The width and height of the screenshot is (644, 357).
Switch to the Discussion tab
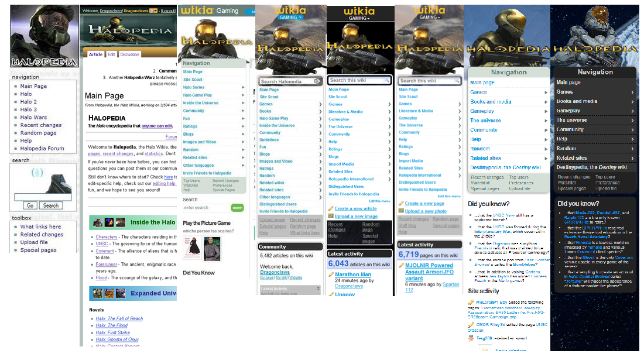pos(130,54)
